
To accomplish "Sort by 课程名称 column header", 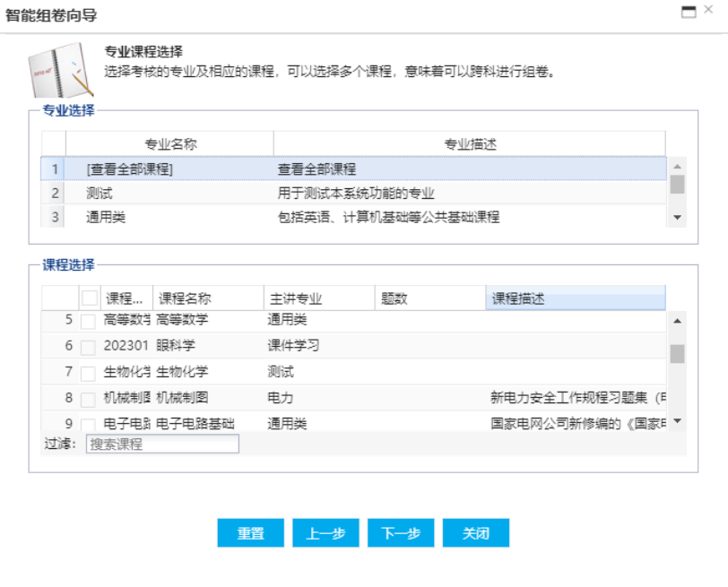I will click(x=208, y=298).
